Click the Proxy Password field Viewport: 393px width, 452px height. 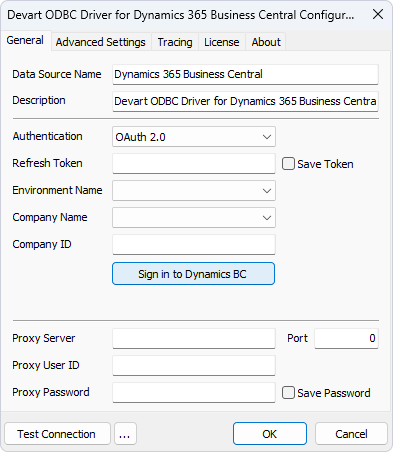tap(194, 392)
